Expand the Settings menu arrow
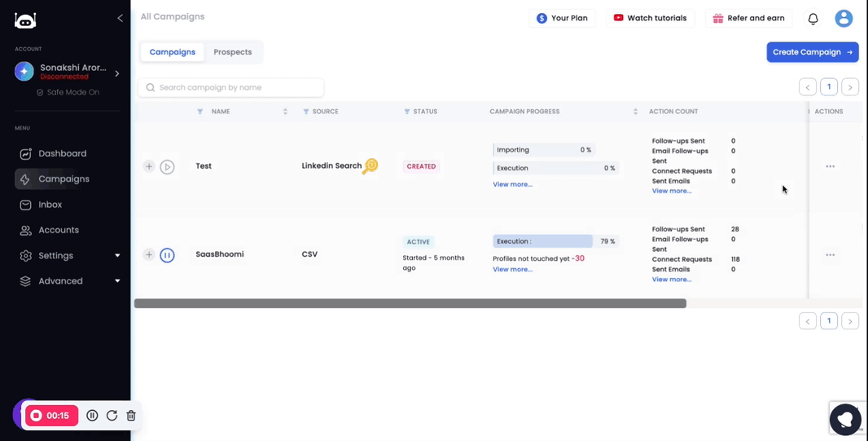Viewport: 868px width, 441px height. click(x=117, y=255)
